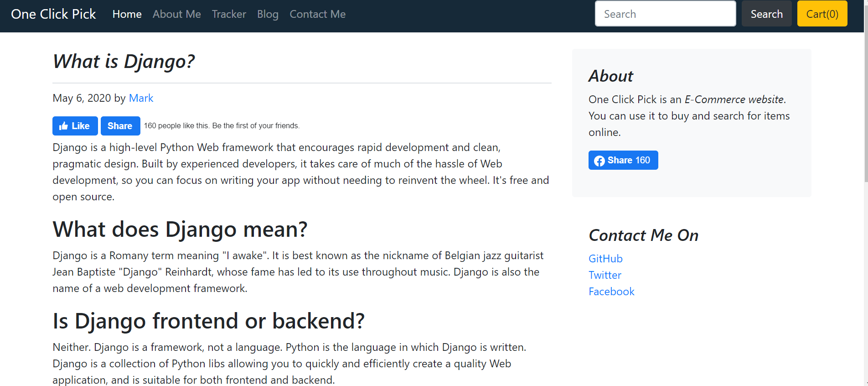Open the GitHub contact link
The width and height of the screenshot is (868, 386).
pos(605,259)
